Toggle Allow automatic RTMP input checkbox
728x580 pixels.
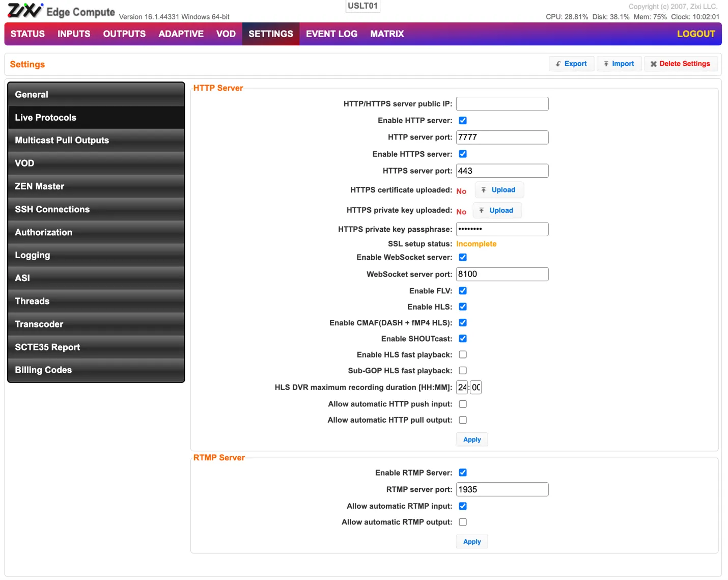pyautogui.click(x=463, y=506)
